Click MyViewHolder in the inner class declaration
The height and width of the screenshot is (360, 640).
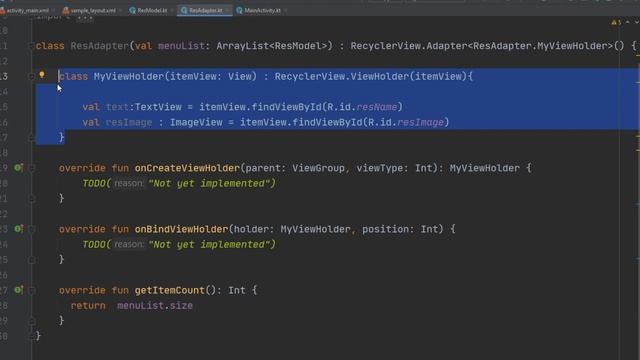click(x=129, y=76)
